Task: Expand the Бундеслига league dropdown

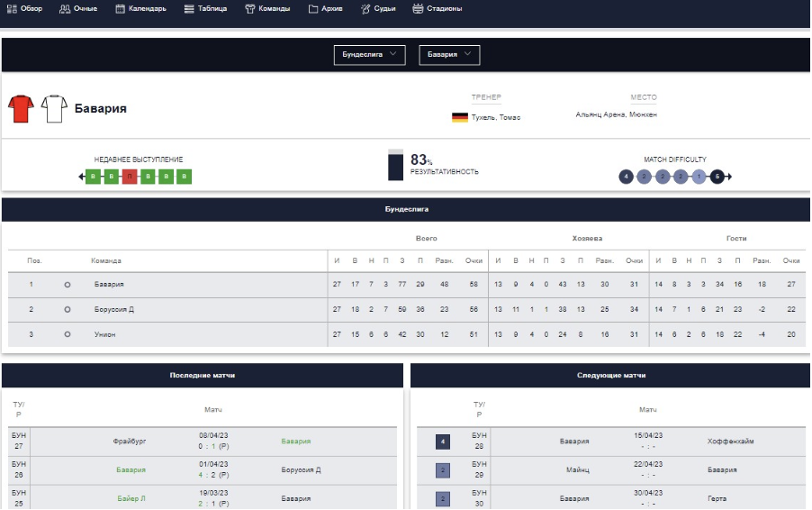Action: click(x=369, y=55)
